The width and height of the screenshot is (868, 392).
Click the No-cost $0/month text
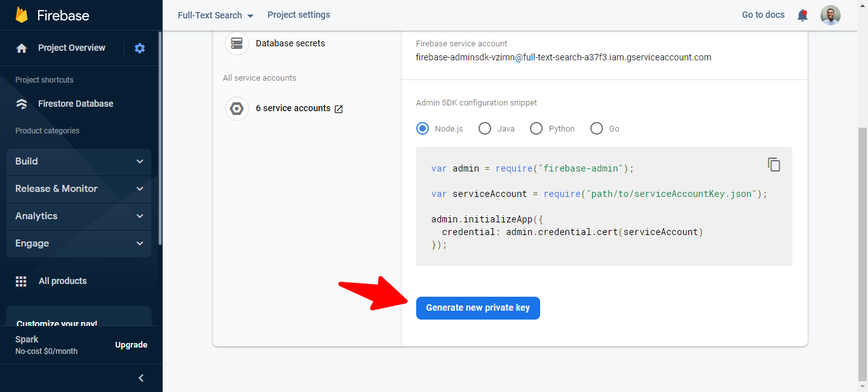point(46,351)
